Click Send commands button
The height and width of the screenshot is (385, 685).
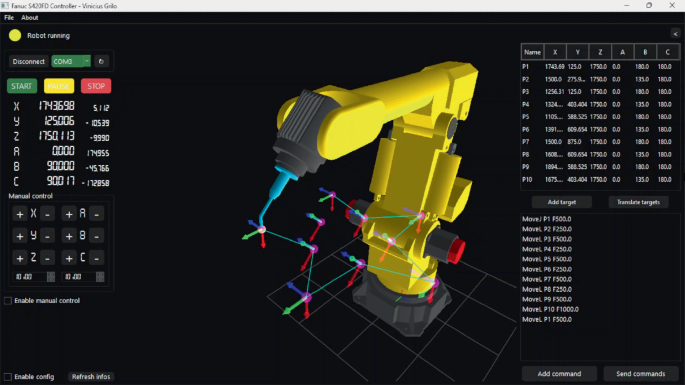(x=640, y=374)
